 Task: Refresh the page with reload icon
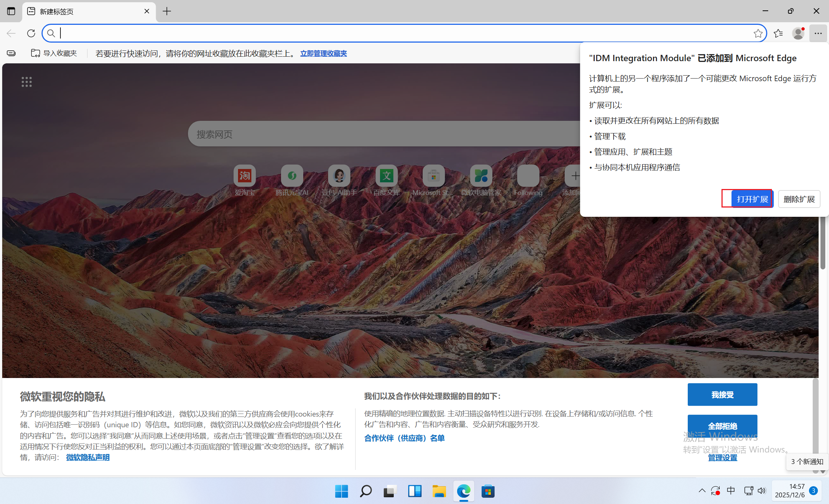click(x=31, y=33)
